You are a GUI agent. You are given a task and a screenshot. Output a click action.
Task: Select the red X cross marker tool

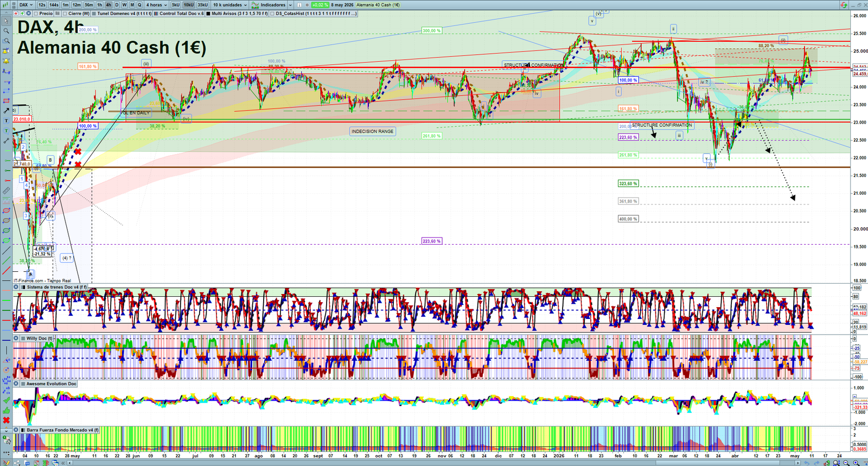(x=7, y=420)
